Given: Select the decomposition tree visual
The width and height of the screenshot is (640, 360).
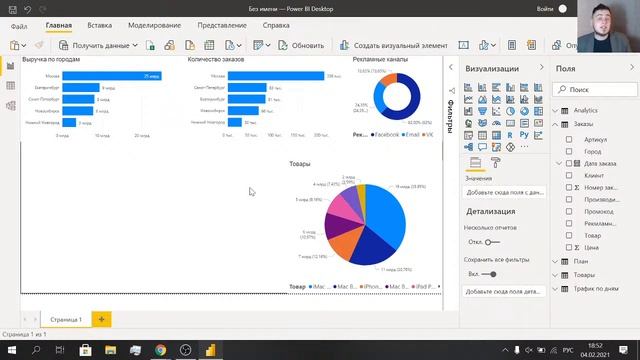Looking at the screenshot, I should click(468, 147).
